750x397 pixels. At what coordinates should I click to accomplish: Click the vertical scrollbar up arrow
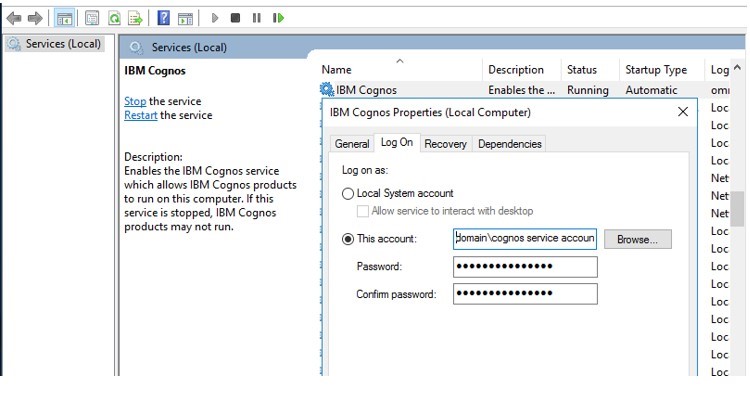coord(738,67)
